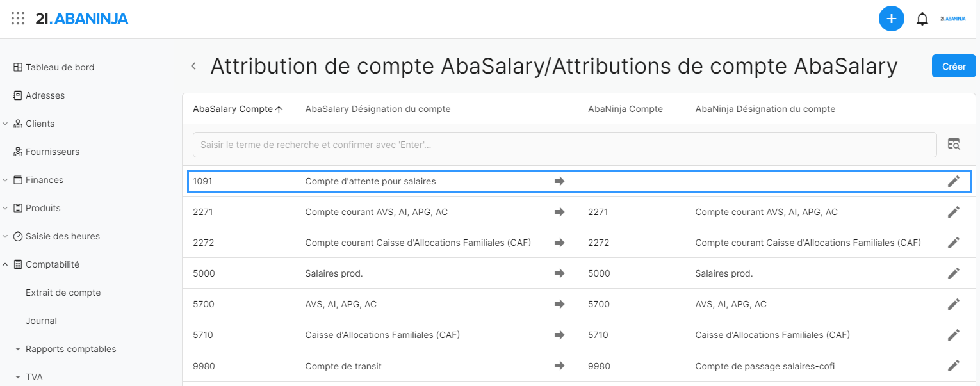Sort by AbaNinja Compte column
980x386 pixels.
coord(625,109)
